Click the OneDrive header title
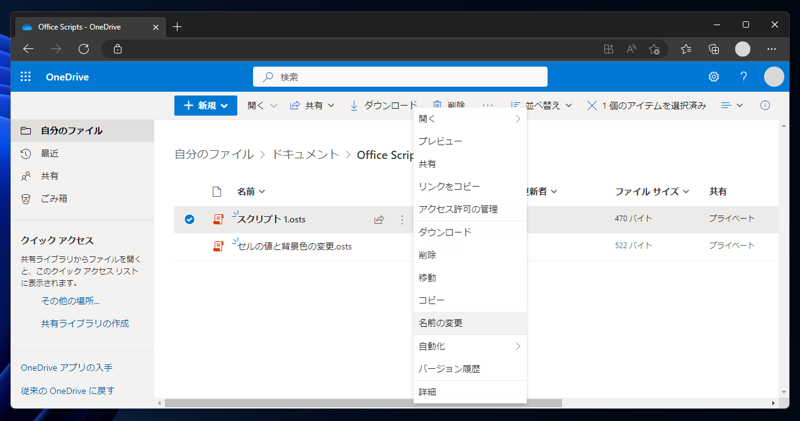Image resolution: width=800 pixels, height=421 pixels. (x=67, y=77)
